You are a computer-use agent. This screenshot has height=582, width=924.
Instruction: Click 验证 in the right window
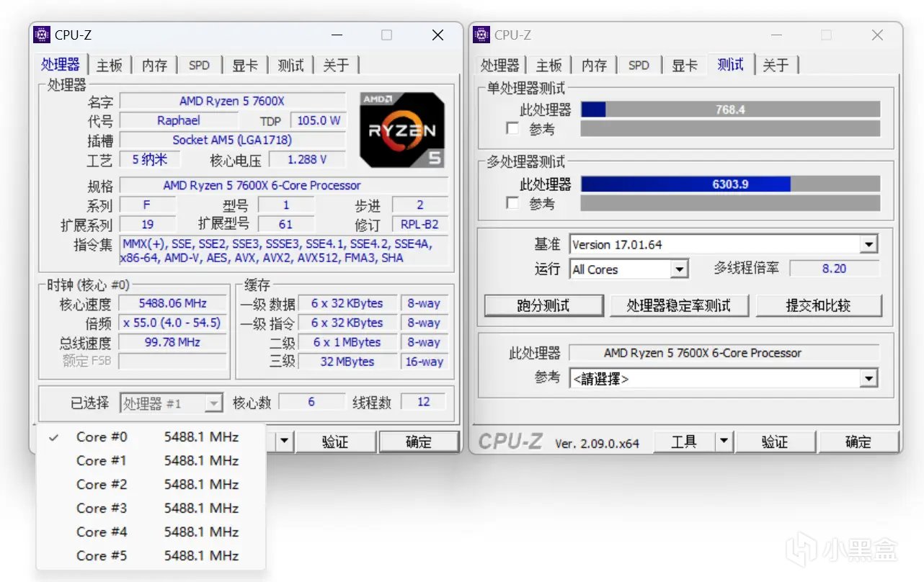pyautogui.click(x=776, y=442)
